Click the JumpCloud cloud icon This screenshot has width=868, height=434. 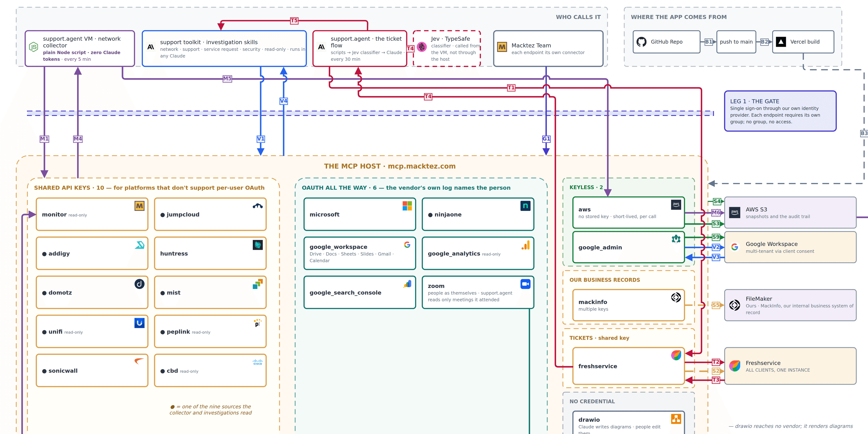click(x=258, y=206)
